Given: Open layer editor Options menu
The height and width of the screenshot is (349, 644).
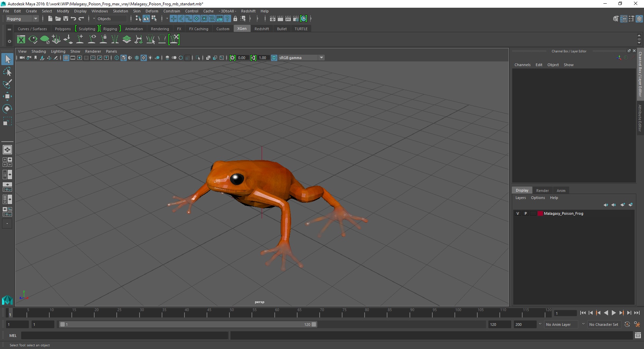Looking at the screenshot, I should (x=538, y=198).
